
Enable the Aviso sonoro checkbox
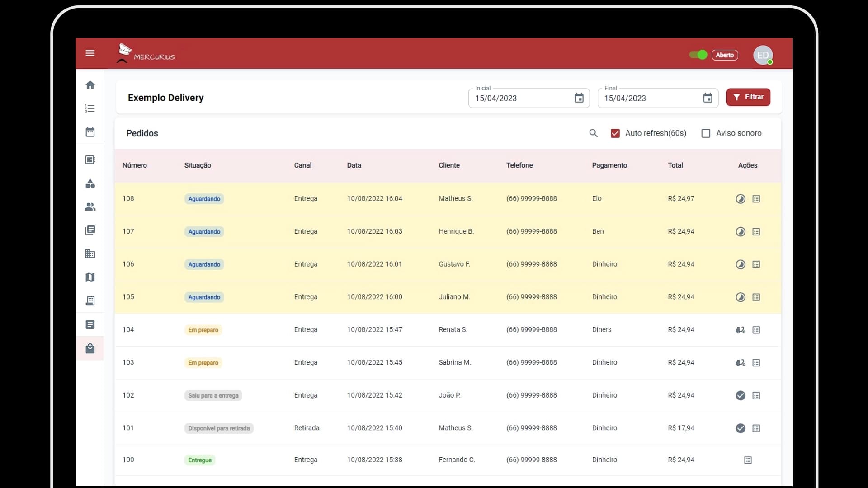click(x=705, y=133)
